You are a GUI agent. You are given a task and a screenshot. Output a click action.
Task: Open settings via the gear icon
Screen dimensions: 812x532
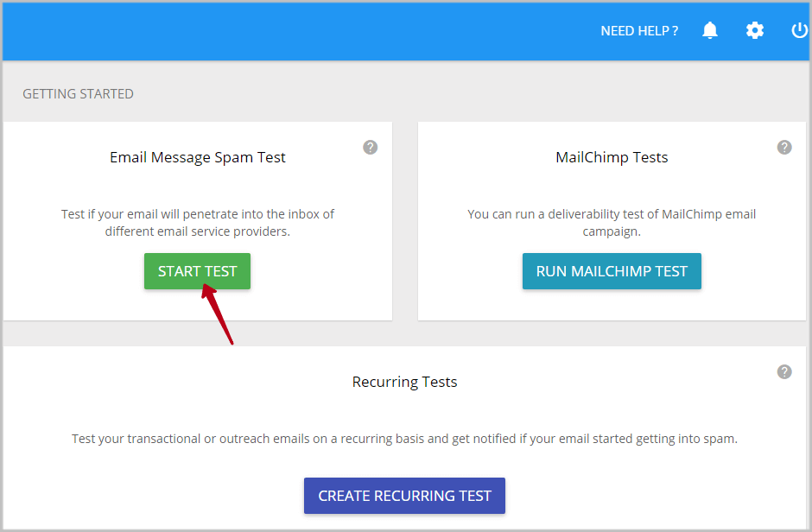pos(754,30)
